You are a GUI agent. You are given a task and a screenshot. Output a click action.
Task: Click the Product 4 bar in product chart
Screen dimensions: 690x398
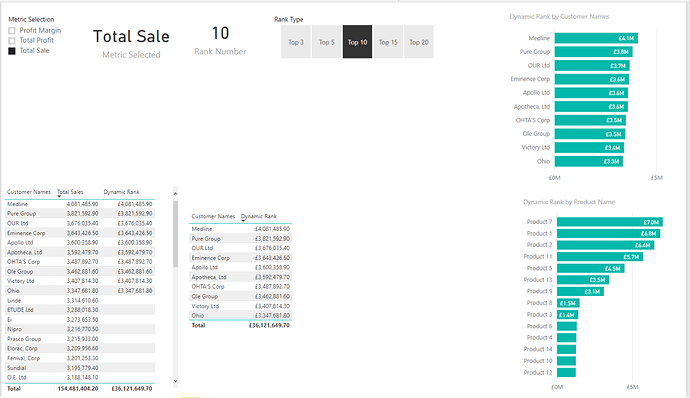pos(566,338)
